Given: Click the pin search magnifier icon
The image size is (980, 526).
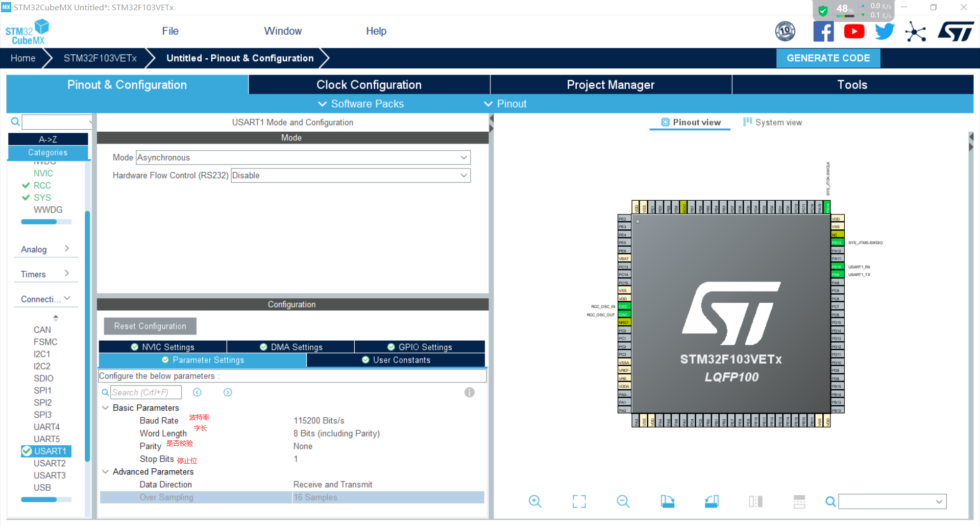Looking at the screenshot, I should [830, 501].
